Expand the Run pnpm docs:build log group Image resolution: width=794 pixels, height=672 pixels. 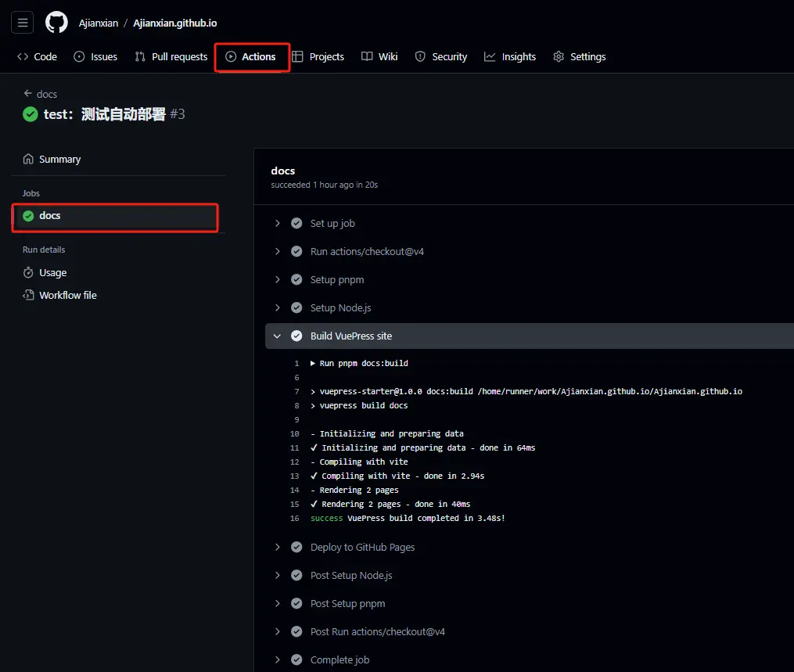[313, 363]
